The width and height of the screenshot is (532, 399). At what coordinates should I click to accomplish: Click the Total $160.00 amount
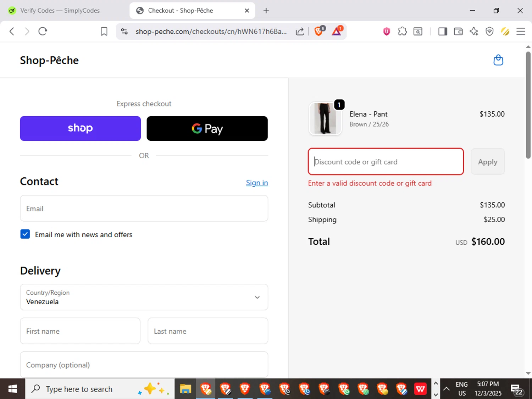click(x=488, y=242)
